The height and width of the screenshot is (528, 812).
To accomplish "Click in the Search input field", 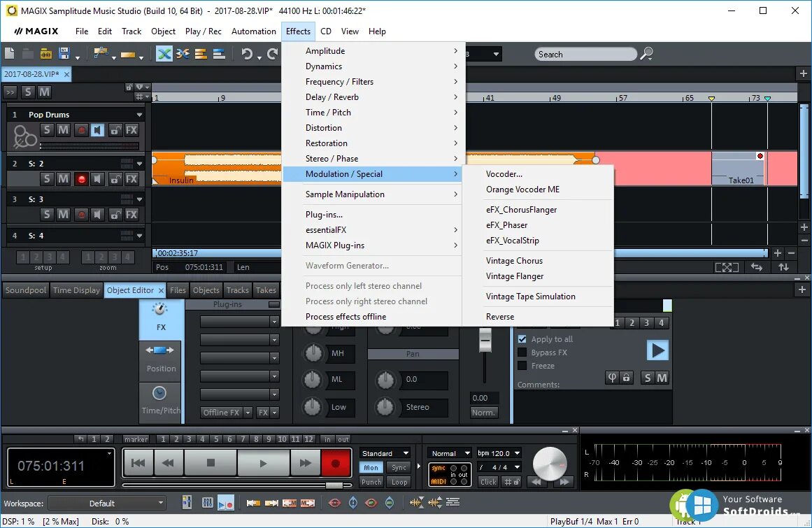I will 585,55.
